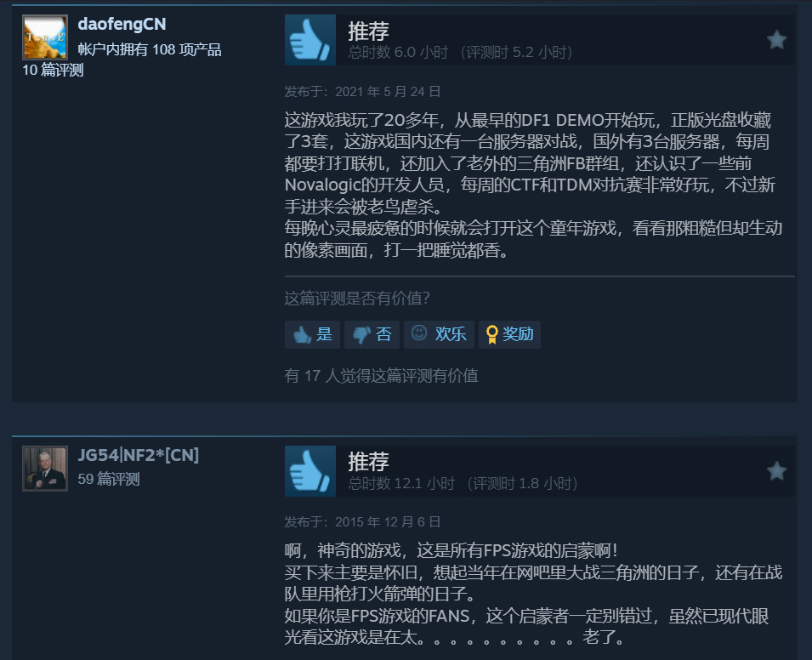View daofengCN's 10 reviews
The height and width of the screenshot is (660, 812).
point(53,70)
